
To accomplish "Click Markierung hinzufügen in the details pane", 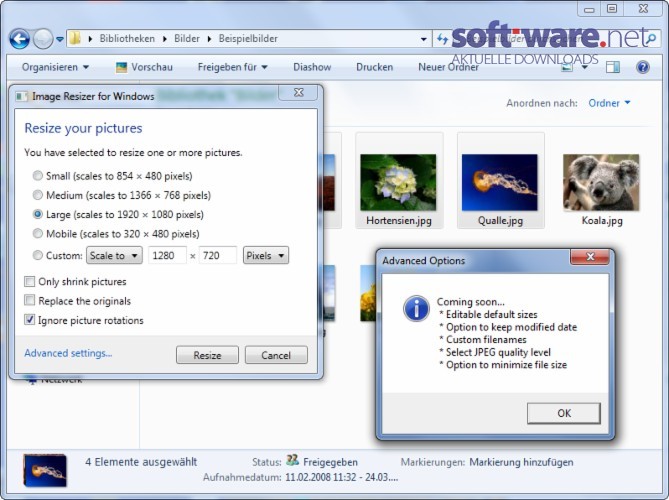I will click(x=521, y=462).
